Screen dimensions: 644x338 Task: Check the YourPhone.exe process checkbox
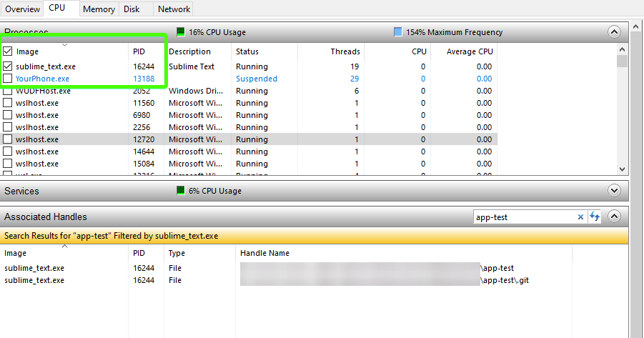pyautogui.click(x=8, y=79)
